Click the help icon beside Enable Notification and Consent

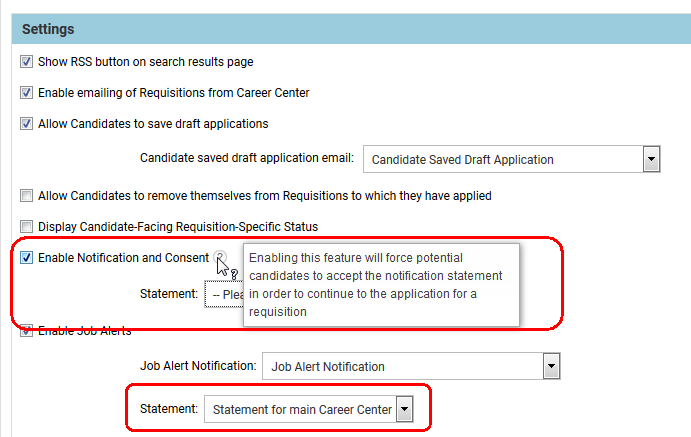220,258
